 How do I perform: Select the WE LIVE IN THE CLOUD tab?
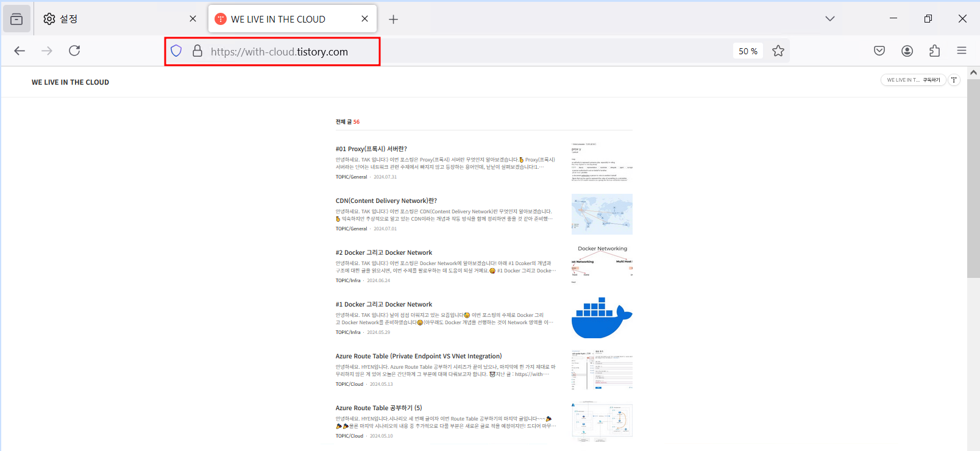pyautogui.click(x=293, y=19)
